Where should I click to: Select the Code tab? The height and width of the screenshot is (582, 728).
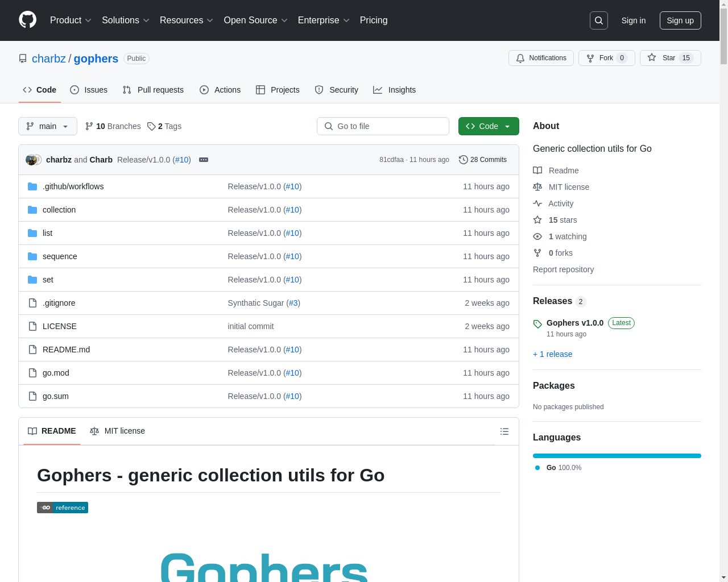click(40, 90)
